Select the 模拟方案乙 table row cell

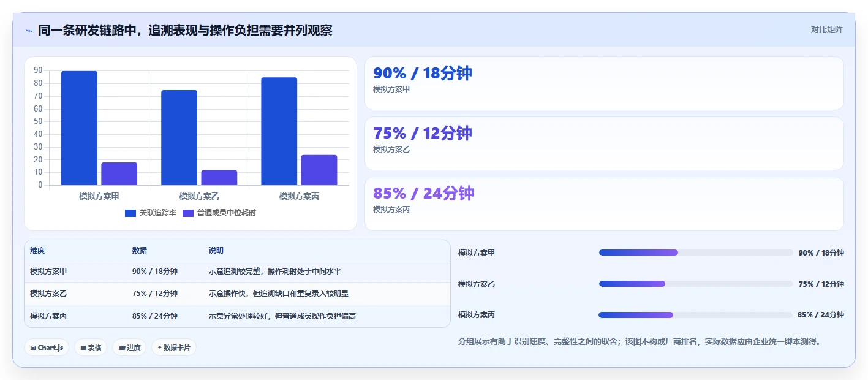(x=48, y=294)
